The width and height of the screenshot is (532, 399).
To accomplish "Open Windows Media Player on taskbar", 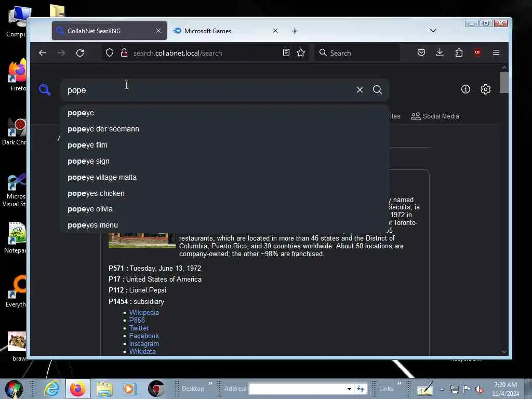I will click(129, 389).
